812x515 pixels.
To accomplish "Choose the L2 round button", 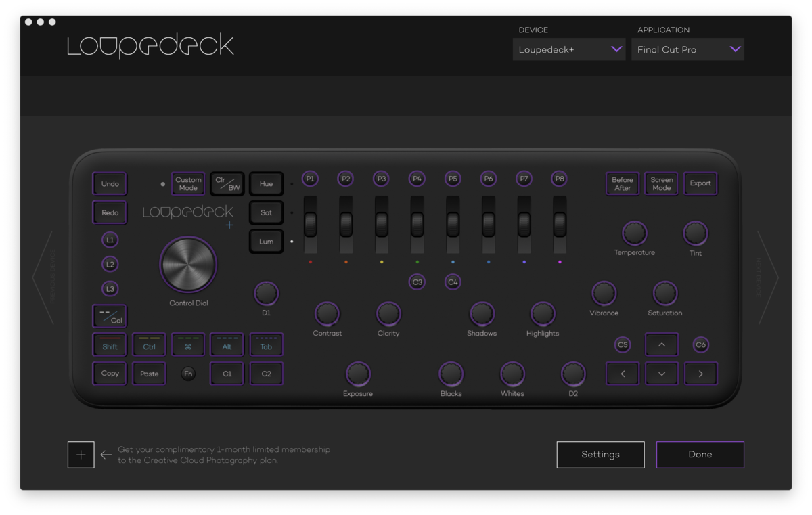I will coord(110,265).
